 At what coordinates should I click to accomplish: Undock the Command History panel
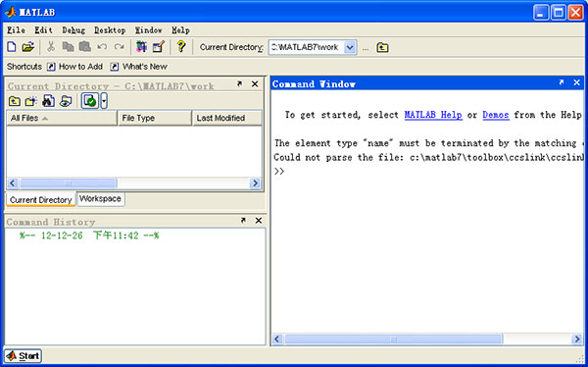[243, 221]
